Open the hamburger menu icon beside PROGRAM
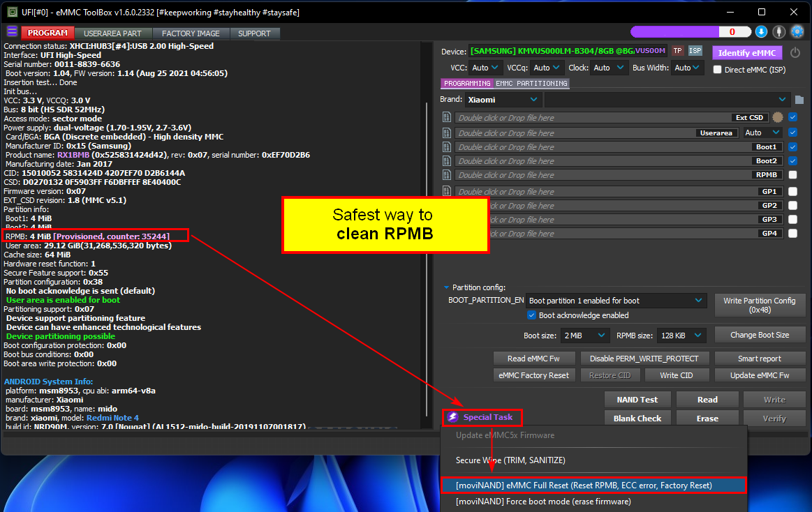 pyautogui.click(x=12, y=32)
